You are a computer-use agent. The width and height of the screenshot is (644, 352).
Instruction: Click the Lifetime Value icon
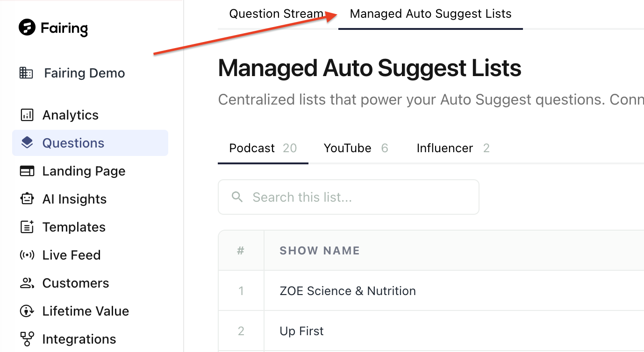point(27,311)
